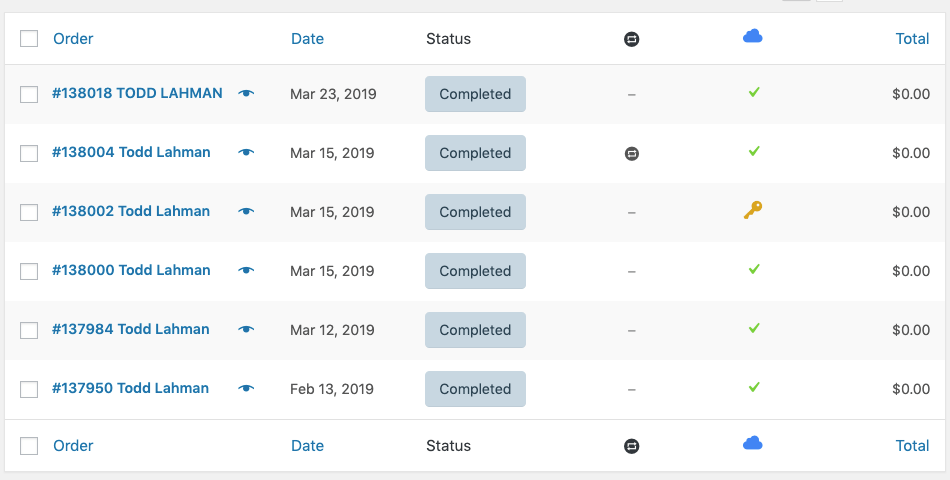
Task: Click the Completed status badge for order #137950
Action: coord(475,389)
